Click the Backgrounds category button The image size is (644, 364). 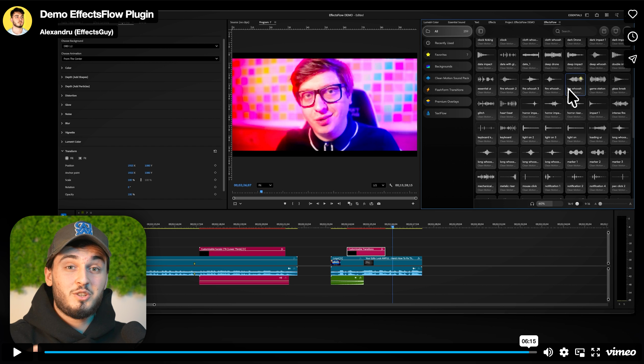tap(444, 66)
